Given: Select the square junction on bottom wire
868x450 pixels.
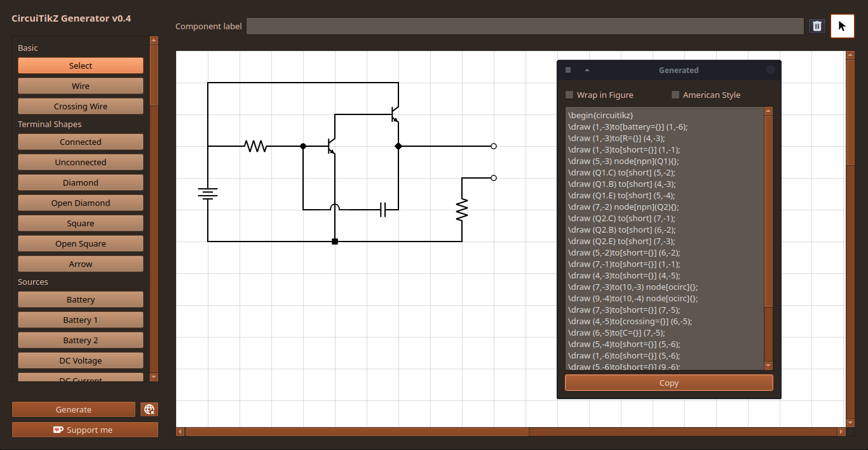Looking at the screenshot, I should coord(335,242).
